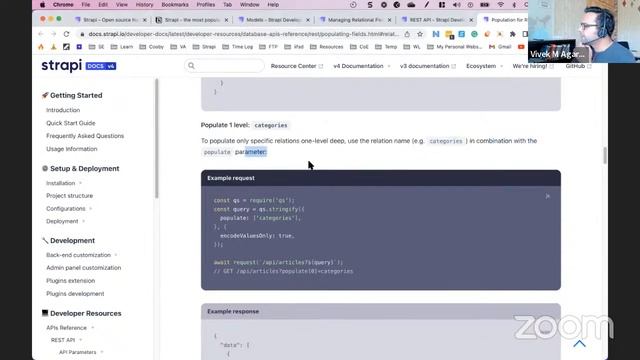Open the Extensions puzzle-piece icon
Viewport: 640px width, 360px height.
point(512,34)
